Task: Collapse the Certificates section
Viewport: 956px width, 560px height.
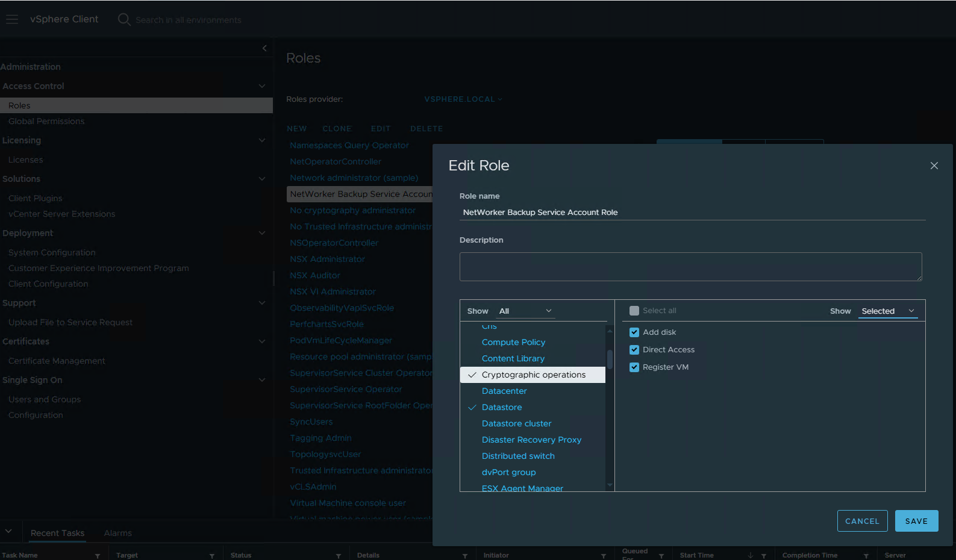Action: 262,341
